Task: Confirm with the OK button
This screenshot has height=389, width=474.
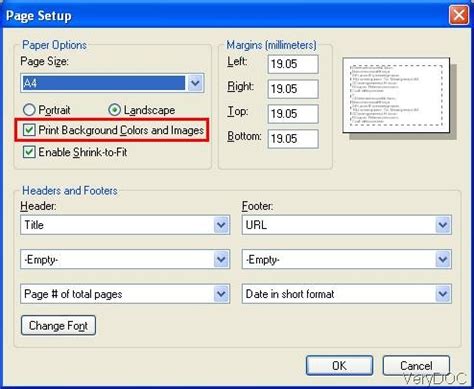Action: tap(339, 365)
